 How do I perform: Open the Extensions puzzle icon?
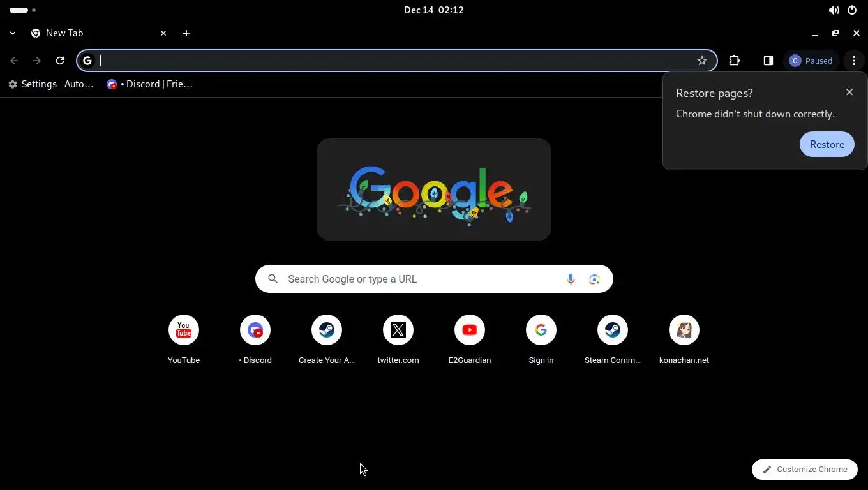(735, 61)
